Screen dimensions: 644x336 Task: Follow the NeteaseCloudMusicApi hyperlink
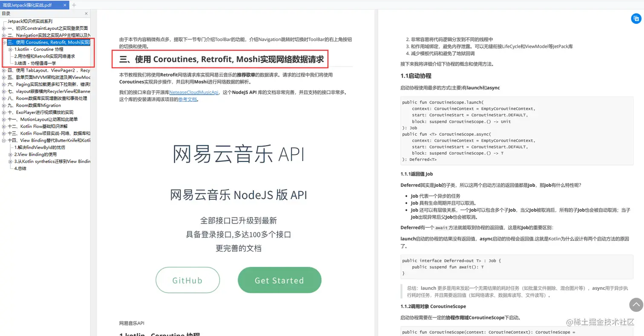[194, 92]
